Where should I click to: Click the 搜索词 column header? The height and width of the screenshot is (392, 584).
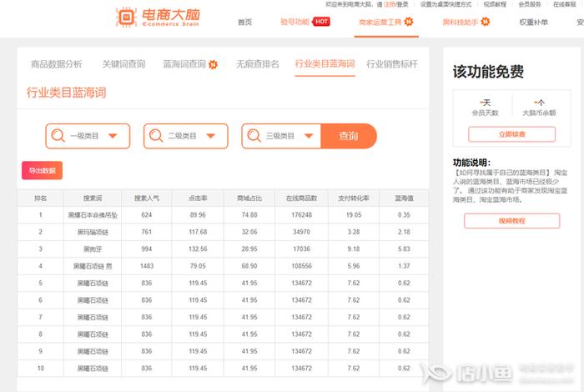(93, 198)
